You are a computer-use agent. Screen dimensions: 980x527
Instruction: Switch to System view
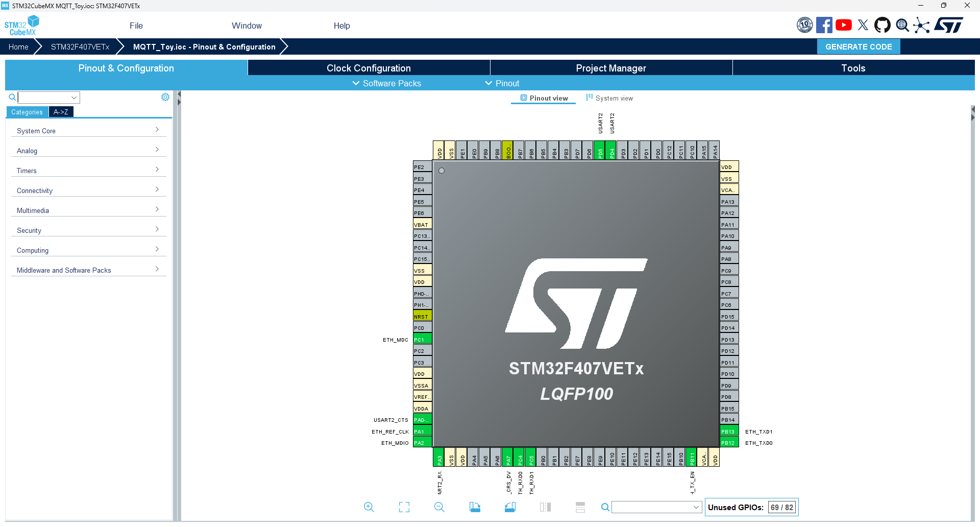(609, 98)
